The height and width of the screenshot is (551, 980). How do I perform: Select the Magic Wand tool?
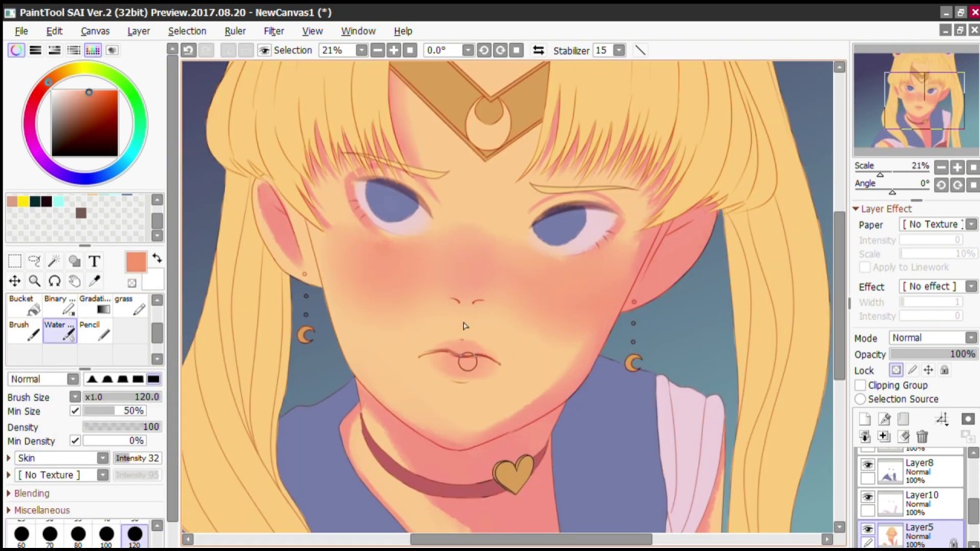(x=54, y=262)
